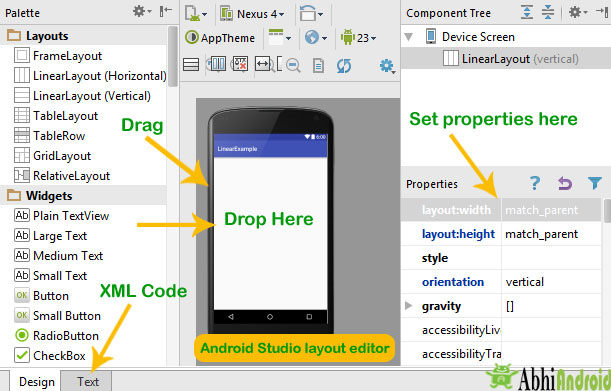The image size is (611, 391).
Task: Click the Component Tree expand all icon
Action: (527, 12)
